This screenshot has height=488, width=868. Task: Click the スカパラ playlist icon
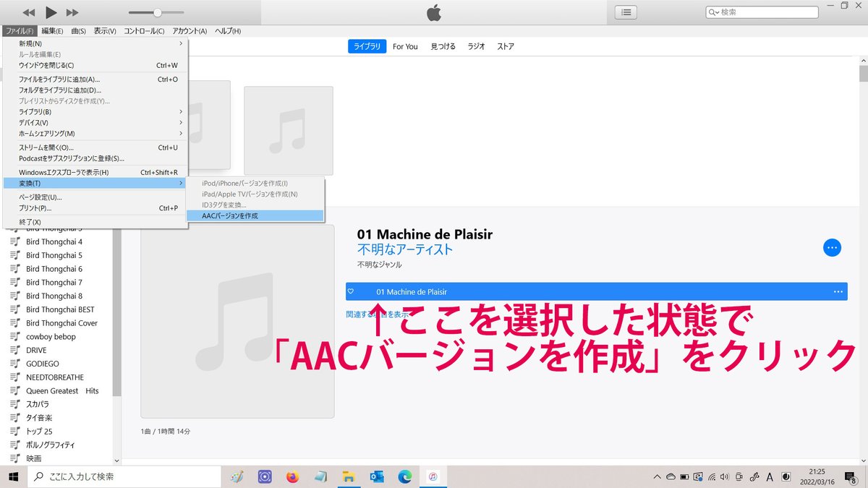(14, 404)
